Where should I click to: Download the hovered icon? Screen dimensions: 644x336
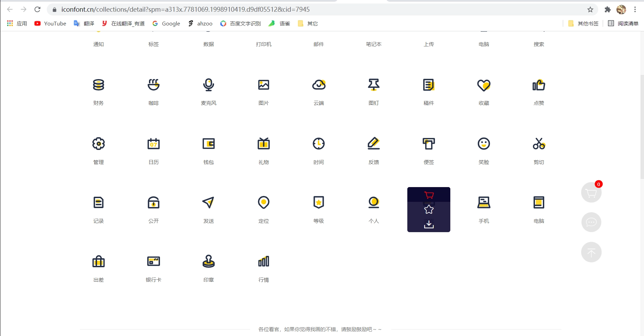coord(428,224)
